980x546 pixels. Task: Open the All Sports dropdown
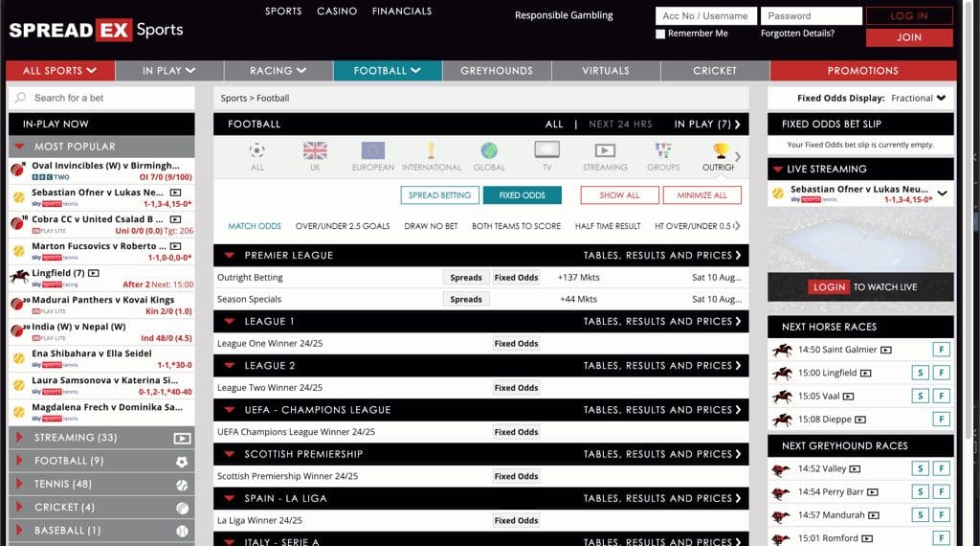(60, 71)
